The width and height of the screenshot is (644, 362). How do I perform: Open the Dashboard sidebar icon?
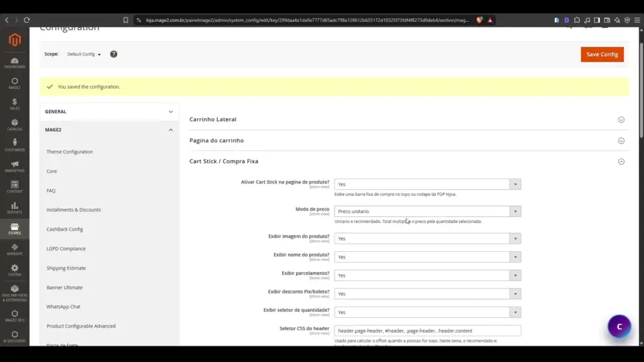[x=15, y=63]
